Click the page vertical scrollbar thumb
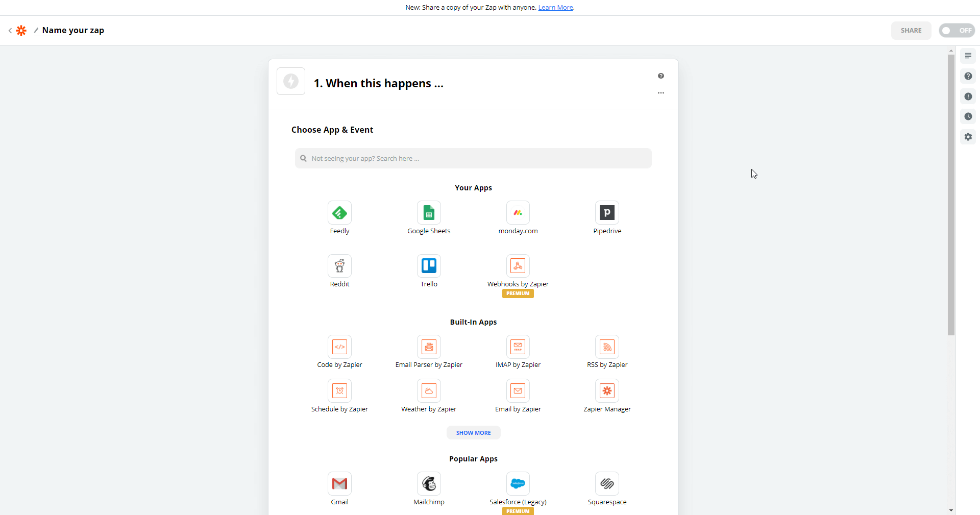 (x=951, y=195)
